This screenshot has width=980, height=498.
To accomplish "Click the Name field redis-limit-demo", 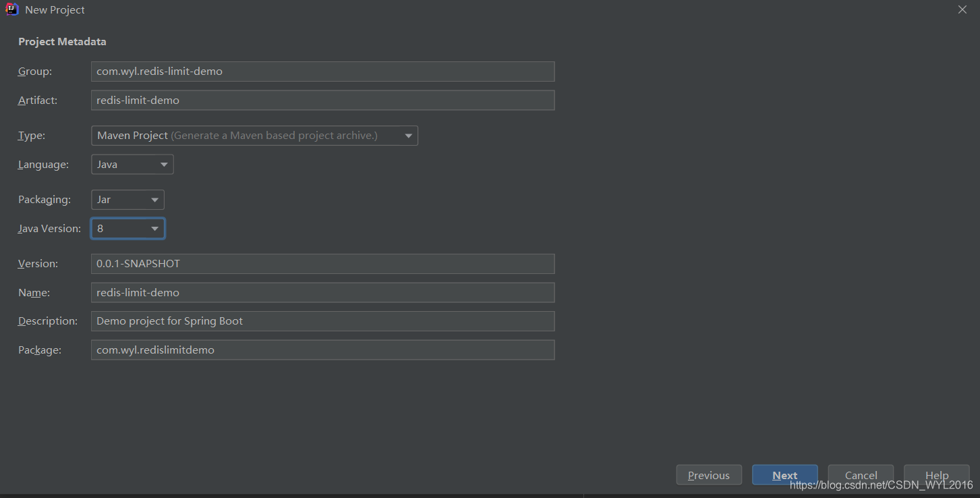I will pyautogui.click(x=322, y=293).
